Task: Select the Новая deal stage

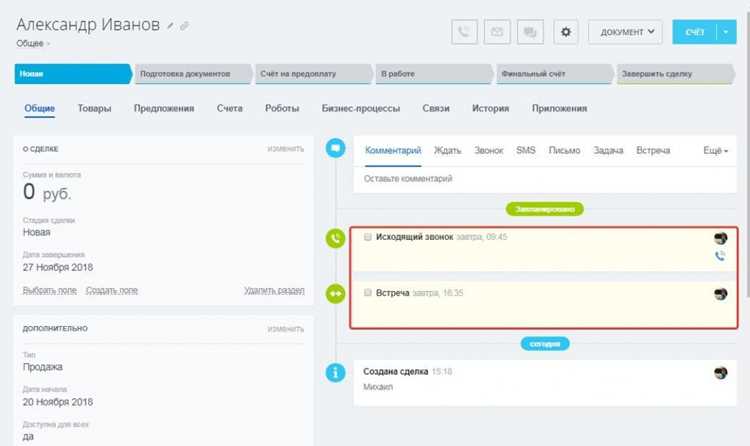Action: [73, 74]
